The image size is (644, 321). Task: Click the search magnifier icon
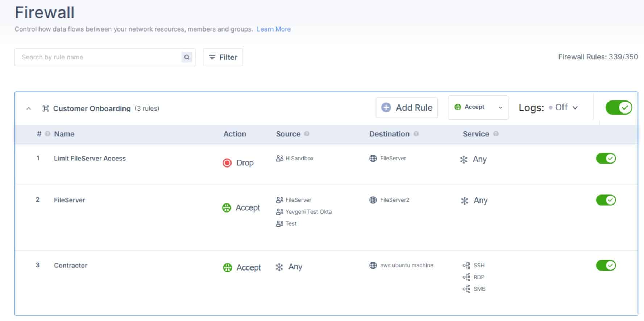(x=187, y=57)
